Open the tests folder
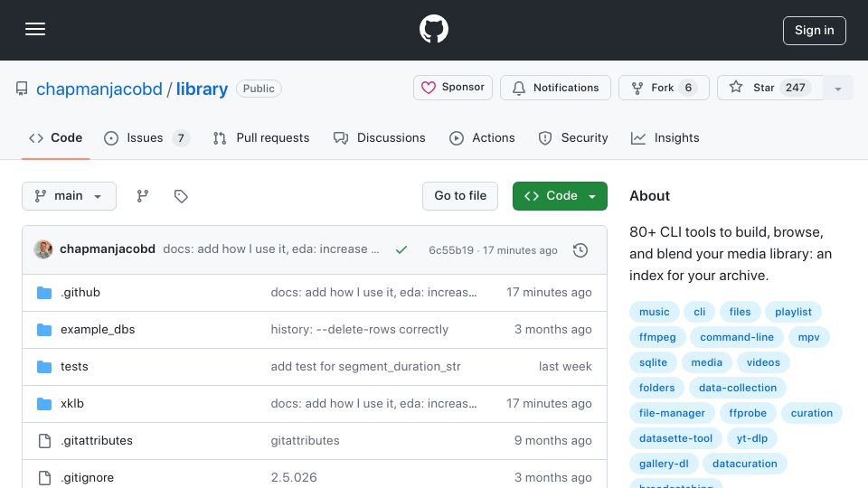 [x=74, y=366]
